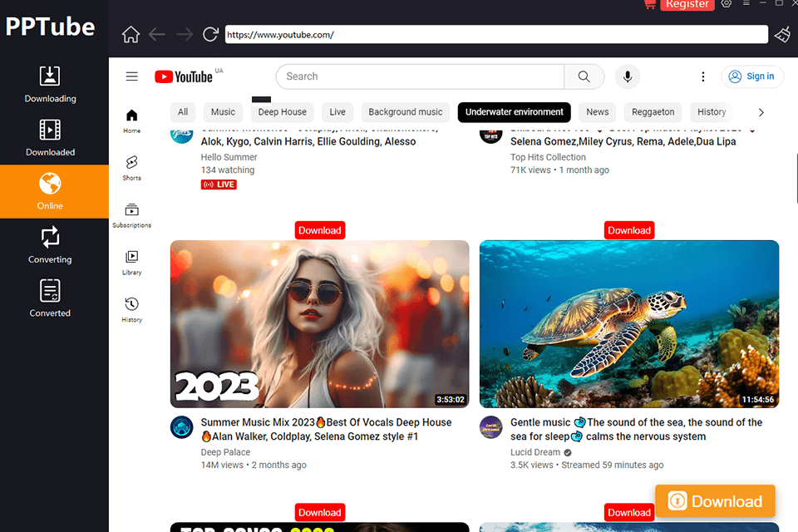Open the Top Hits Collection channel link
This screenshot has height=532, width=798.
[548, 157]
